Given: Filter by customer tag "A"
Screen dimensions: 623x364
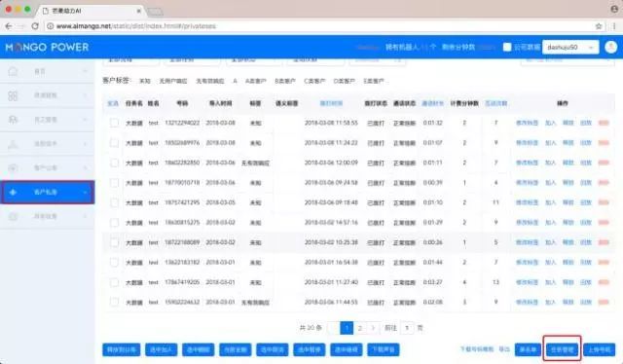Looking at the screenshot, I should (235, 81).
